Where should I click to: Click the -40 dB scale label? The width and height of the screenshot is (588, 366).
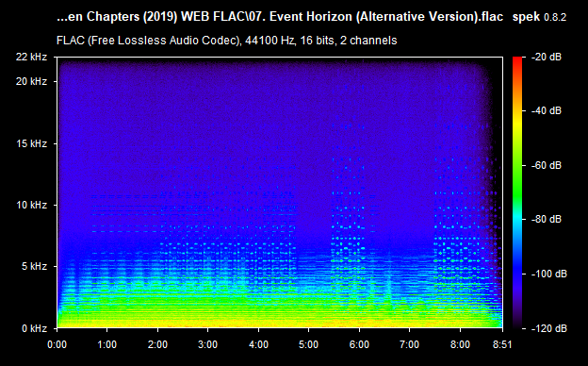(x=547, y=111)
